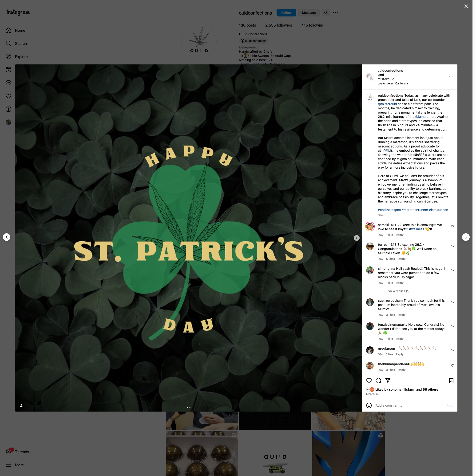Viewport: 476px width, 476px height.
Task: Like the post with the heart icon
Action: coord(369,381)
